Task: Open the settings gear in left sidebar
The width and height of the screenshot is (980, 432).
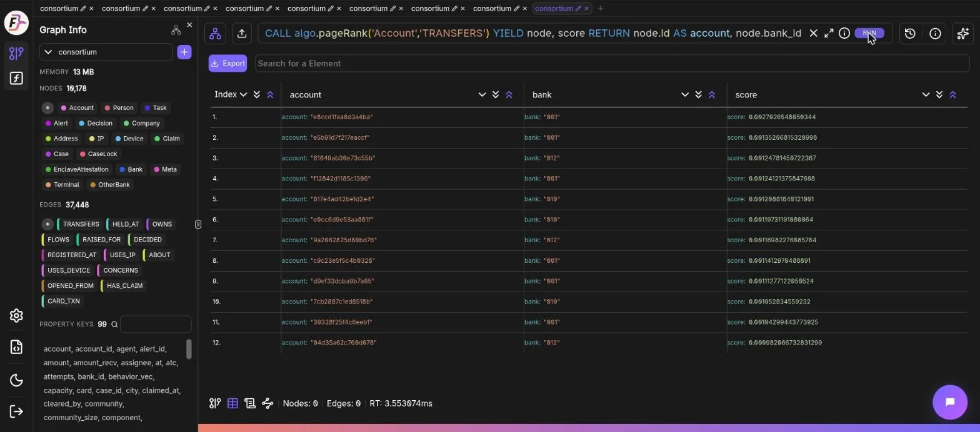Action: 17,315
